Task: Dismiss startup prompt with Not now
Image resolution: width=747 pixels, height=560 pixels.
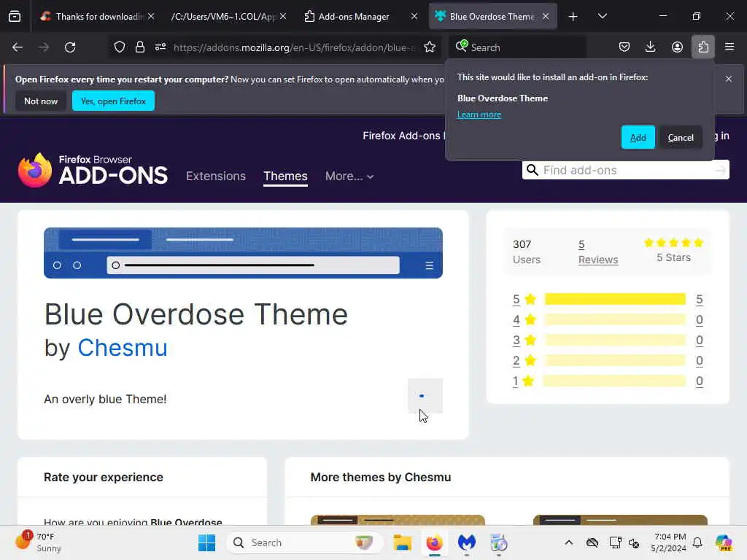Action: coord(41,101)
